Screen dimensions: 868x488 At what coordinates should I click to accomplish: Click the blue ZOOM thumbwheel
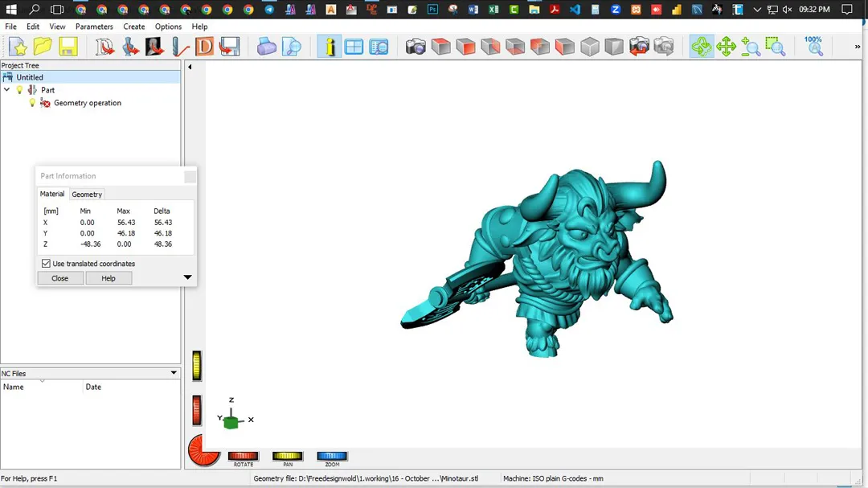click(332, 456)
